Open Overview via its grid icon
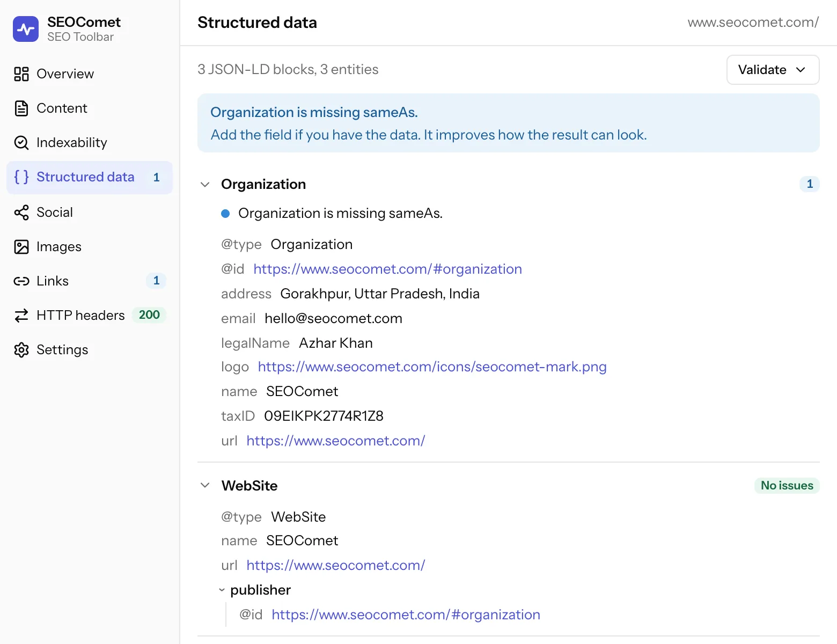This screenshot has width=837, height=644. point(21,74)
